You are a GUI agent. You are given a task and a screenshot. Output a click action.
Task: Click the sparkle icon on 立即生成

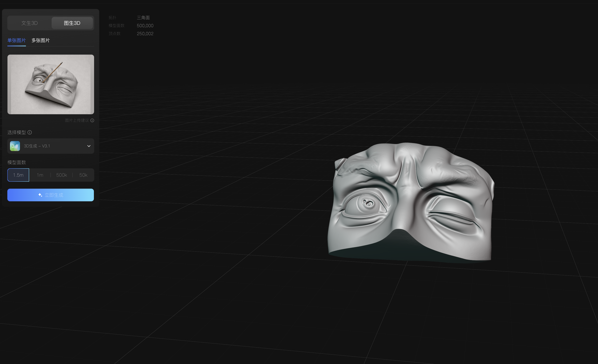(x=40, y=195)
